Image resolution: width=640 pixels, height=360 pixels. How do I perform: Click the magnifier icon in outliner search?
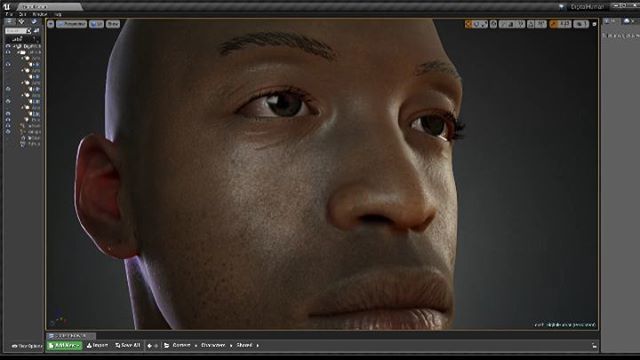point(29,31)
